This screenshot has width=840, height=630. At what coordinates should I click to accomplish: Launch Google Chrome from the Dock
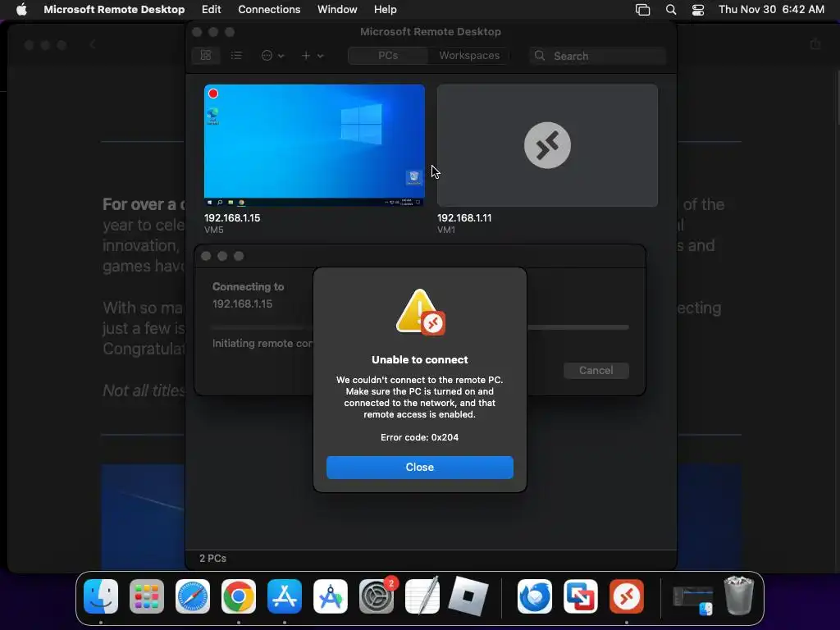(239, 596)
